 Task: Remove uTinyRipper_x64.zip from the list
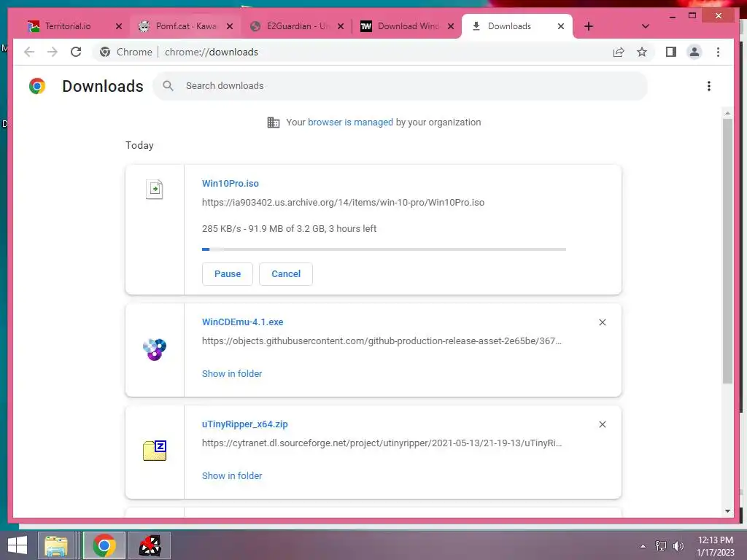coord(602,424)
